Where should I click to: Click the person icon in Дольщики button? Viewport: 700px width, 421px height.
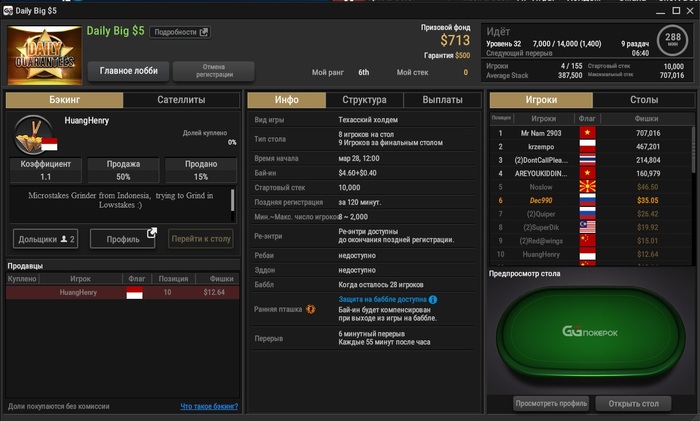pos(64,239)
